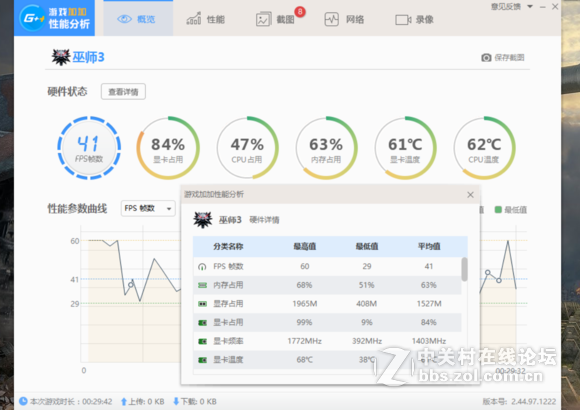Click the 保存截图 save screenshot button
The height and width of the screenshot is (410, 580).
click(x=503, y=57)
